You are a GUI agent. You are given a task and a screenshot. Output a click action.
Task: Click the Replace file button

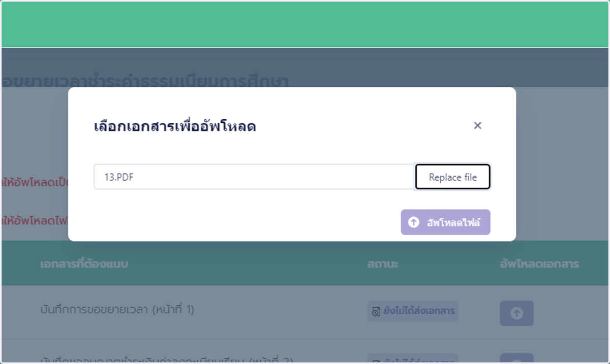coord(453,177)
